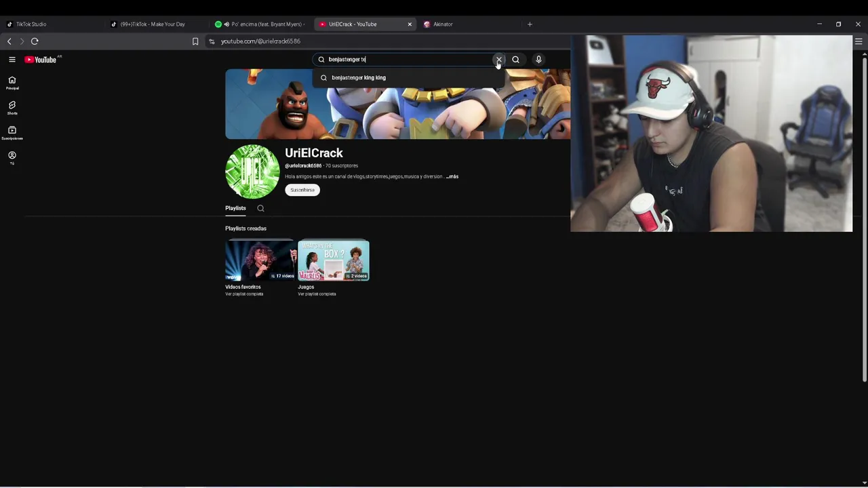Go forward in browser history
Screen dimensions: 868x488
tap(22, 41)
